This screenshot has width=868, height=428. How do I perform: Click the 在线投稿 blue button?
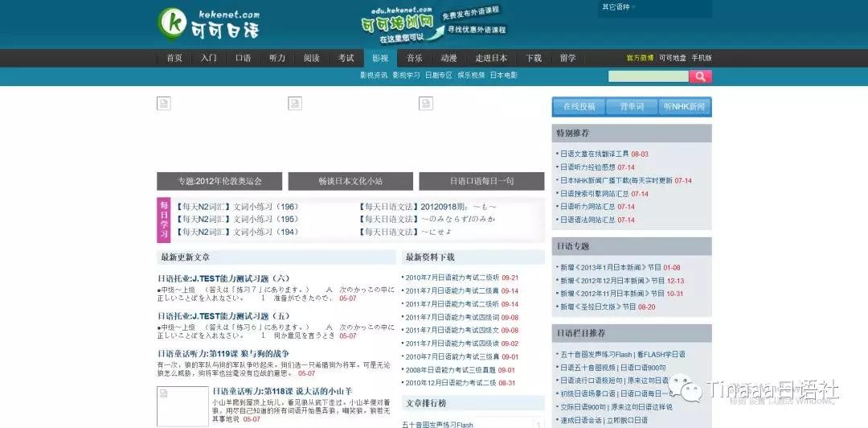pyautogui.click(x=579, y=106)
